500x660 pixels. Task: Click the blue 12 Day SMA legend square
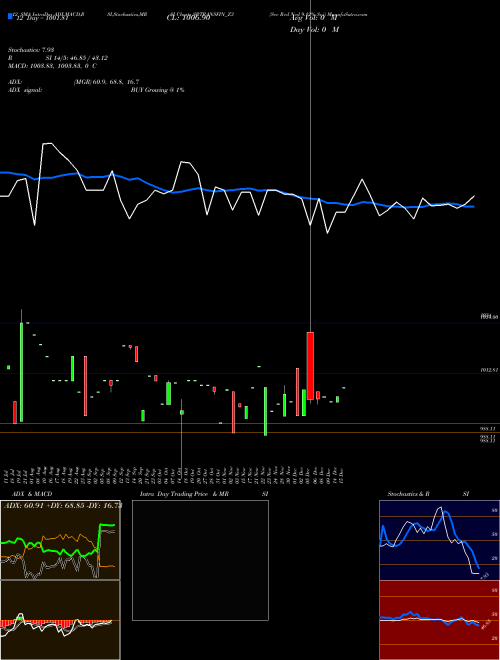pos(10,17)
